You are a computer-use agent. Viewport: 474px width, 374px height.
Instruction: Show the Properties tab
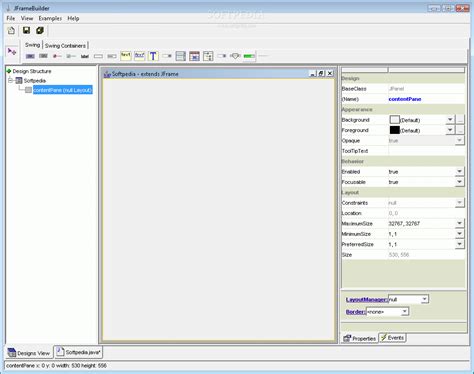tap(360, 338)
